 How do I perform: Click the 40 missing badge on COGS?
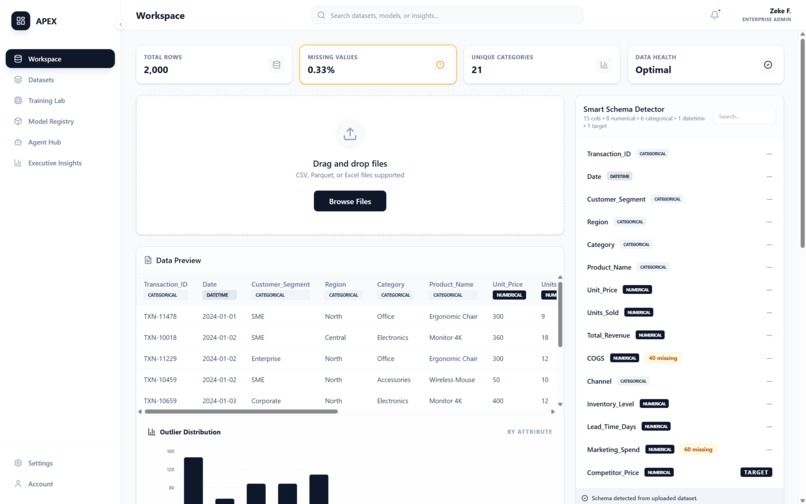click(663, 358)
